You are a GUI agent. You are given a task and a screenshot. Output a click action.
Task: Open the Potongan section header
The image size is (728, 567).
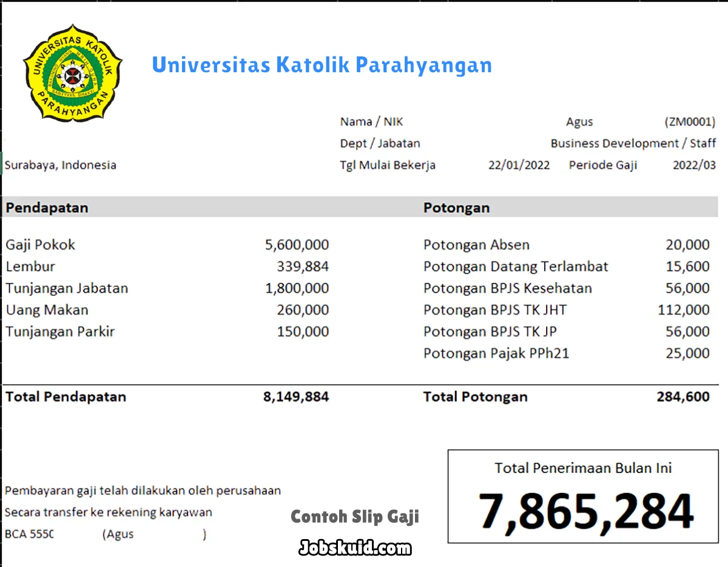456,207
